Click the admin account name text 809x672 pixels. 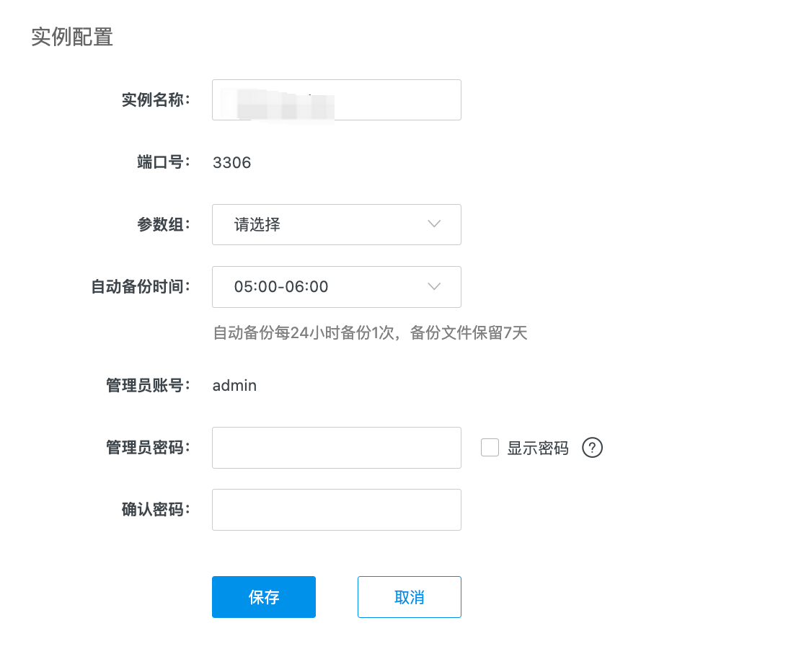pyautogui.click(x=234, y=385)
